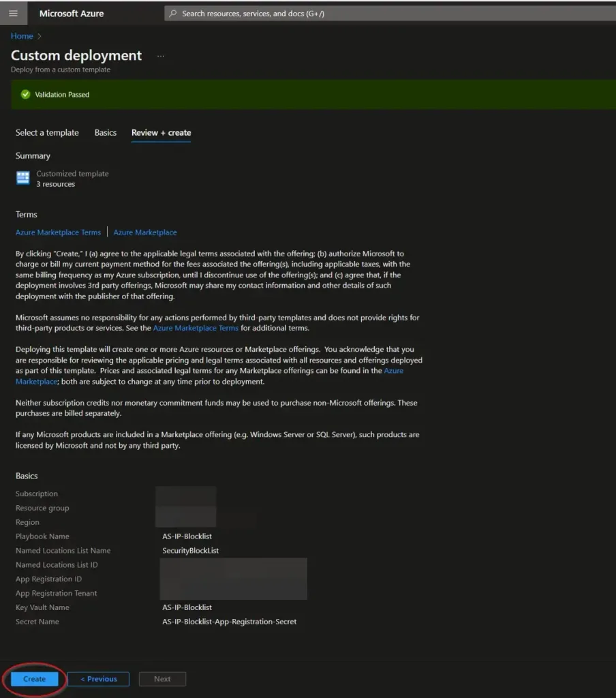Click the Microsoft Azure portal title

click(x=72, y=14)
